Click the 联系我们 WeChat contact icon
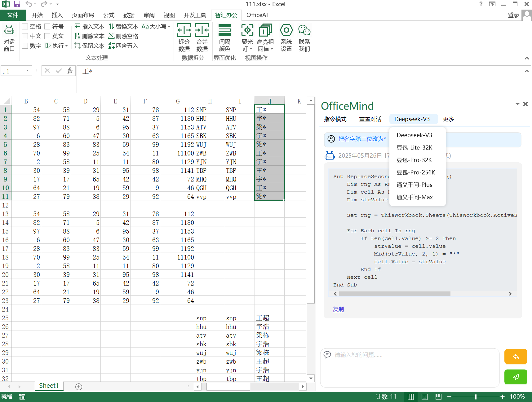 point(304,38)
